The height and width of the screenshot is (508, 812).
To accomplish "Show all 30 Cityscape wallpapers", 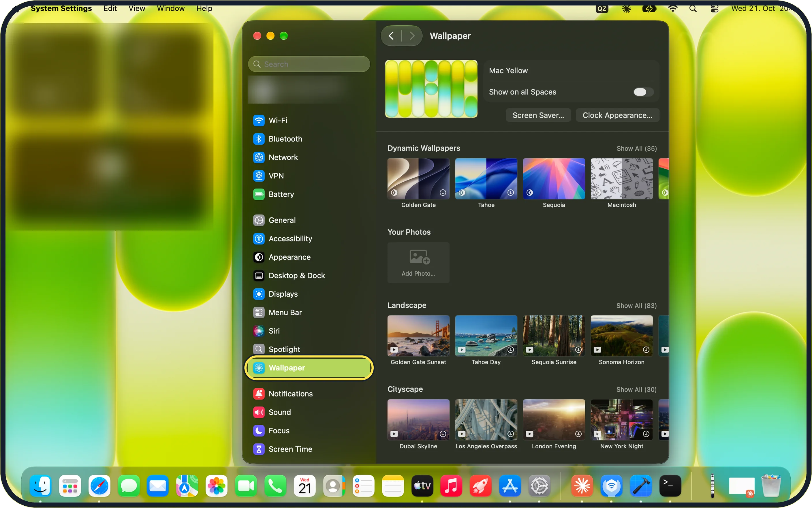I will coord(636,390).
